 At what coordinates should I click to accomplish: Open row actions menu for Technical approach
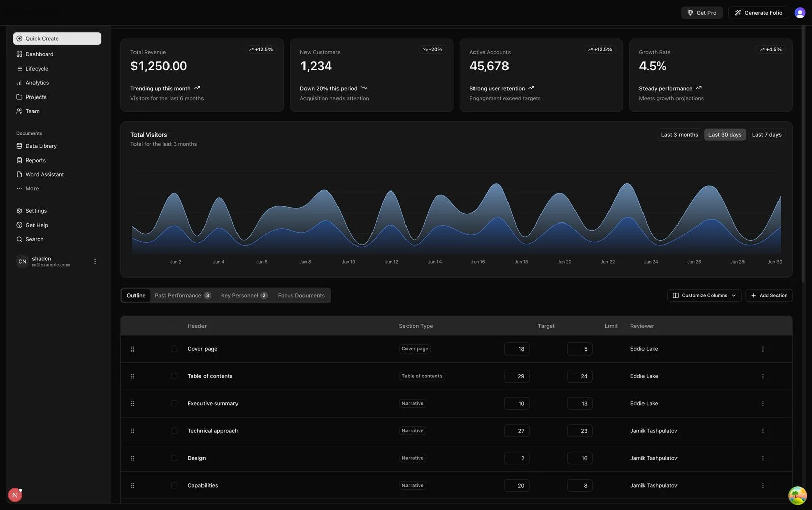coord(762,431)
